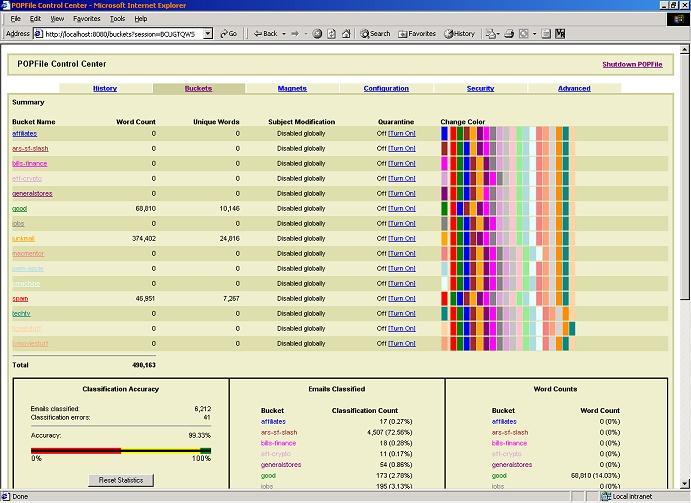Click the page icon in the address bar
Image resolution: width=691 pixels, height=503 pixels.
pyautogui.click(x=39, y=34)
